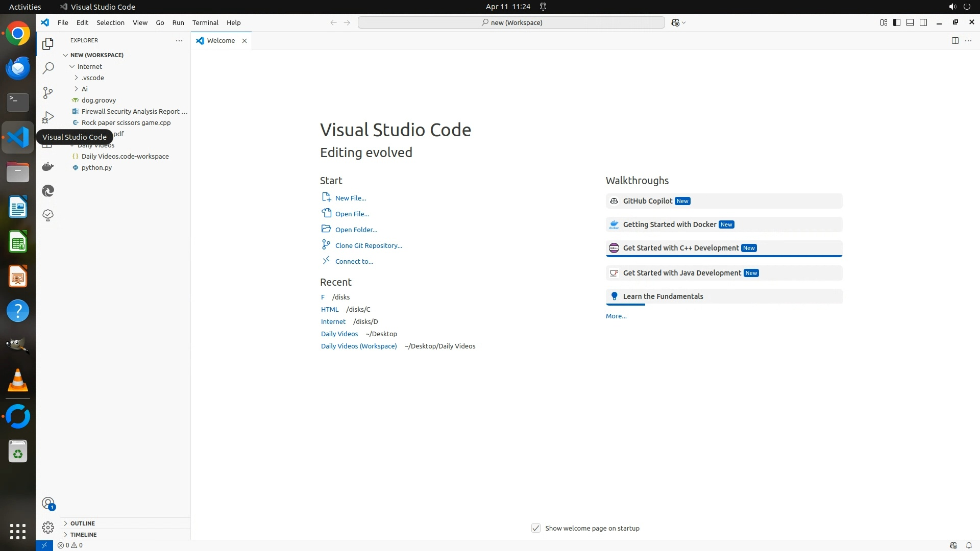Toggle the primary side bar layout button
The height and width of the screenshot is (551, 980).
point(897,22)
